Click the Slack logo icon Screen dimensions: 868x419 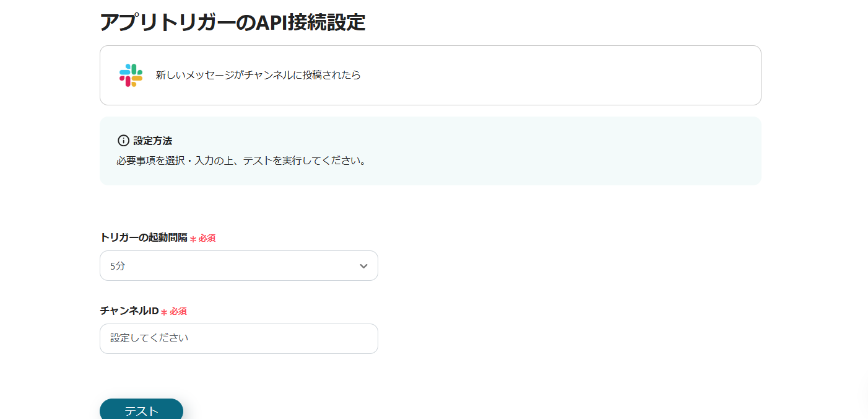(x=131, y=75)
